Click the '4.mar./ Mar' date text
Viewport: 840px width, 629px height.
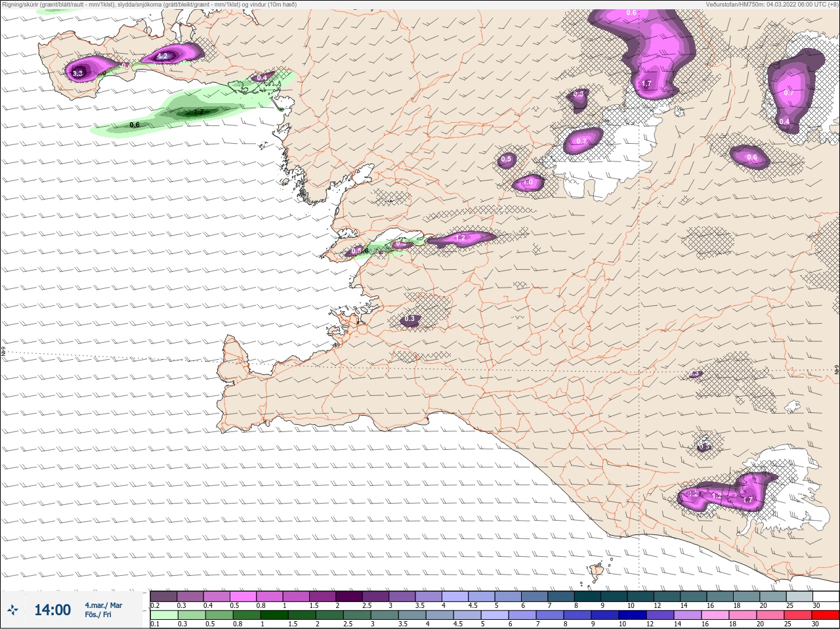(103, 605)
